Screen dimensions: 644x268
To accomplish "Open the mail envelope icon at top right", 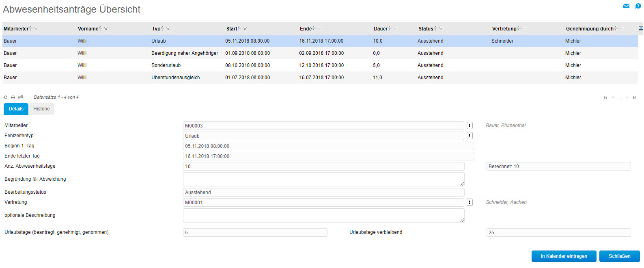I will (x=626, y=6).
